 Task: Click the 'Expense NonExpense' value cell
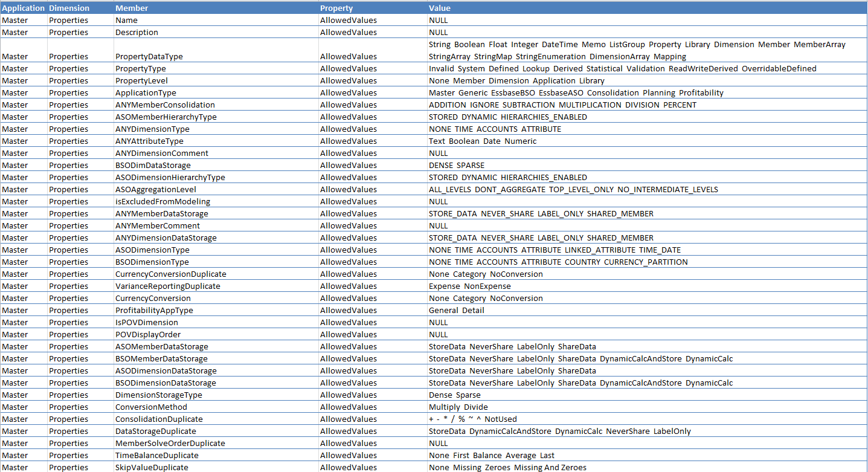647,286
